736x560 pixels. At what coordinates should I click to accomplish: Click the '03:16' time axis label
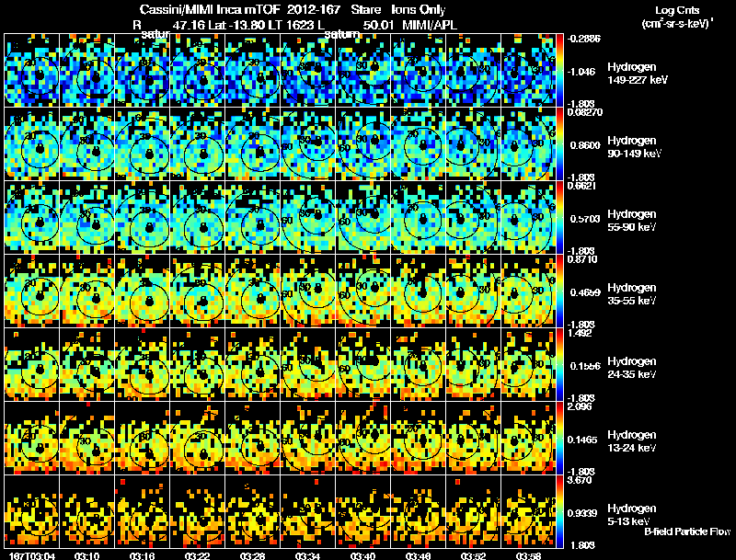coord(143,556)
